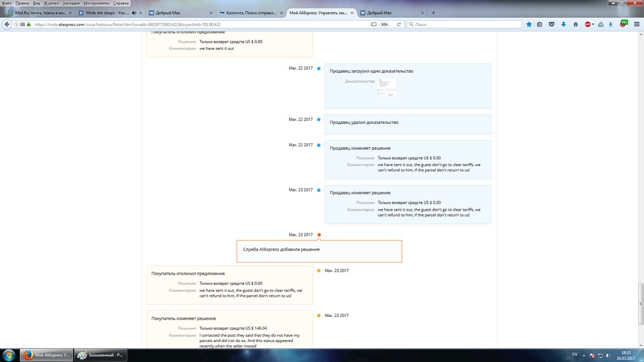Click the green padlock security icon
The image size is (644, 362).
click(28, 24)
